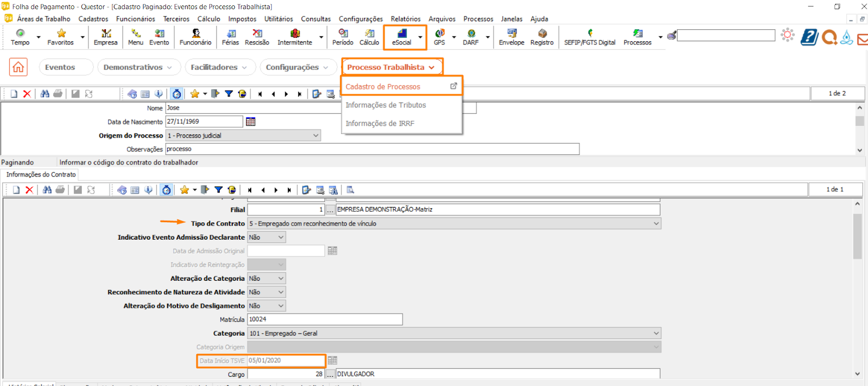Image resolution: width=868 pixels, height=386 pixels.
Task: Click the Eventos button
Action: [66, 67]
